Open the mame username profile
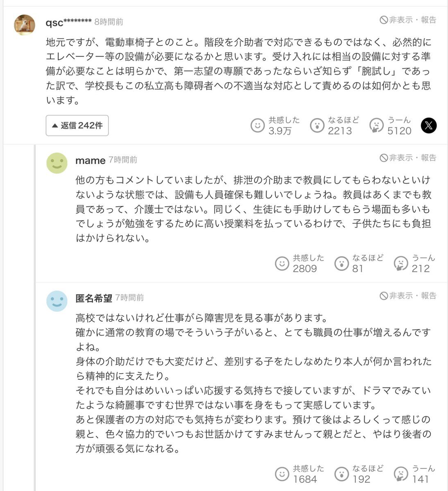The image size is (448, 491). tap(91, 160)
